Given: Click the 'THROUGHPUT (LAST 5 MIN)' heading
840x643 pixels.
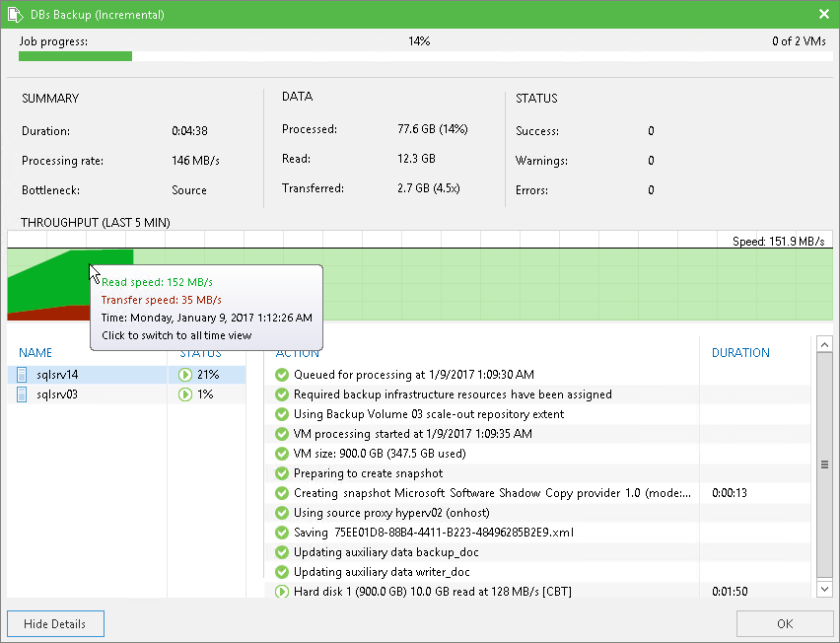Looking at the screenshot, I should (x=96, y=222).
